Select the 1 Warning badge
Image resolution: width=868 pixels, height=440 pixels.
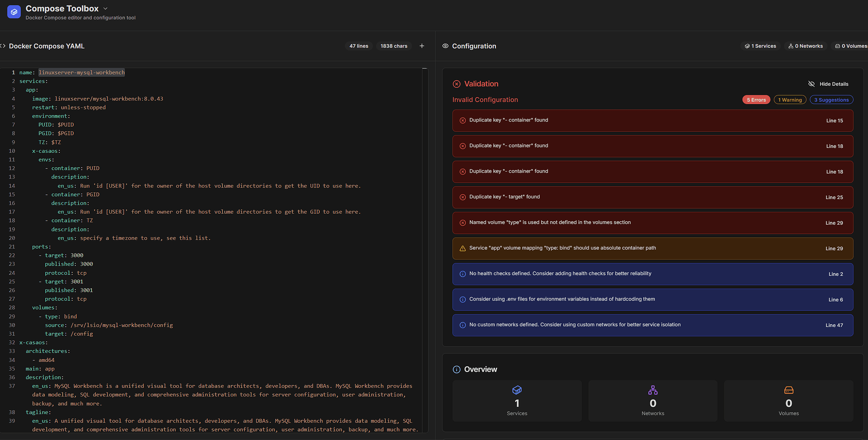790,100
